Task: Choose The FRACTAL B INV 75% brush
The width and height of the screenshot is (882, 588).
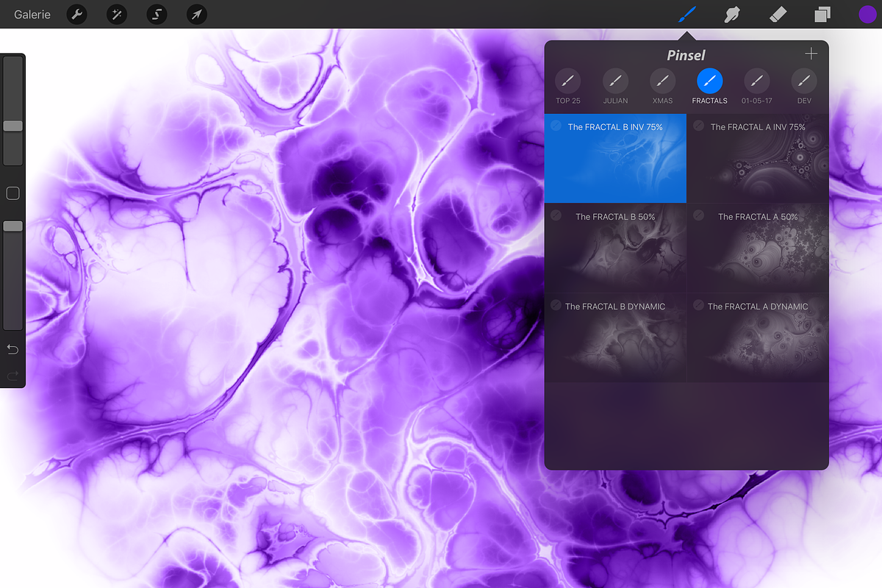Action: pos(615,158)
